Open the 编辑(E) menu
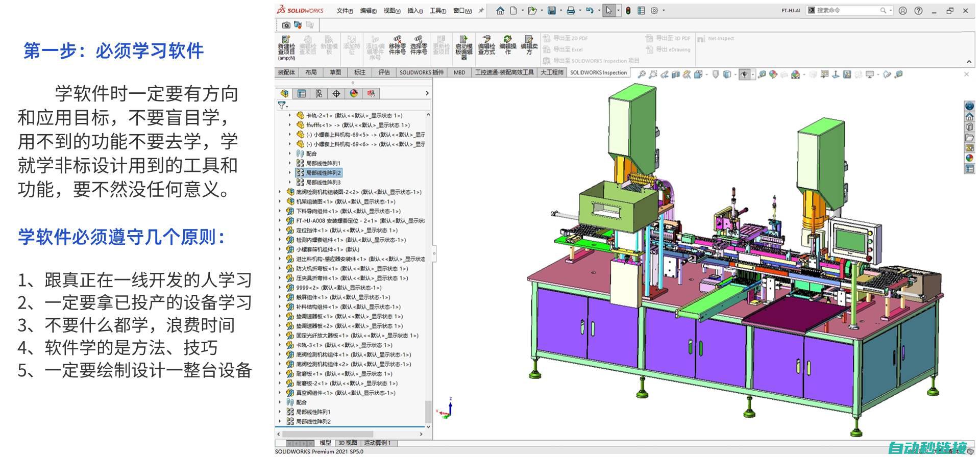This screenshot has width=980, height=459. 368,11
